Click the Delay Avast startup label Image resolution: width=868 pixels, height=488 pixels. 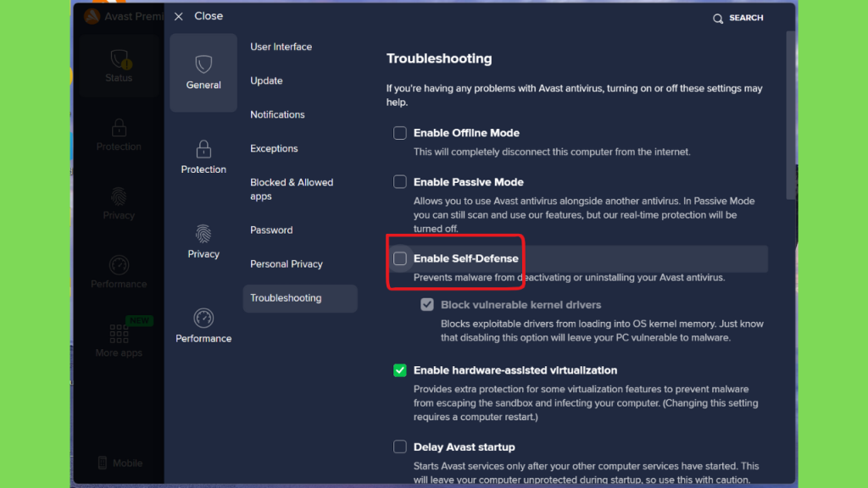point(464,447)
